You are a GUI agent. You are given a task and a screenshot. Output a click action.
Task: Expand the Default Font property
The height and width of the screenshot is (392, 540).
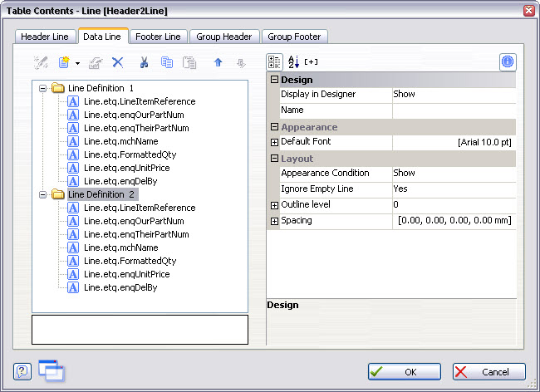point(274,142)
